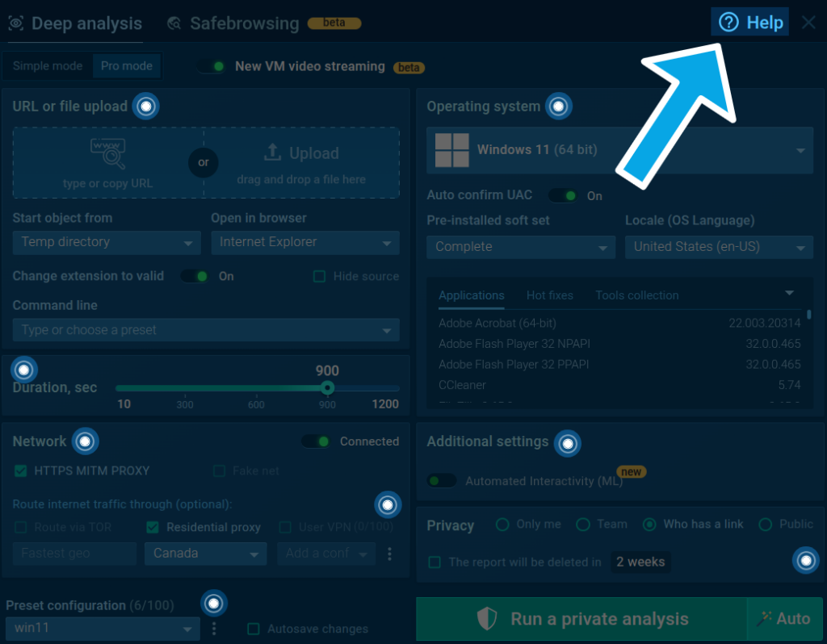
Task: Click the URL search globe icon
Action: coord(108,153)
